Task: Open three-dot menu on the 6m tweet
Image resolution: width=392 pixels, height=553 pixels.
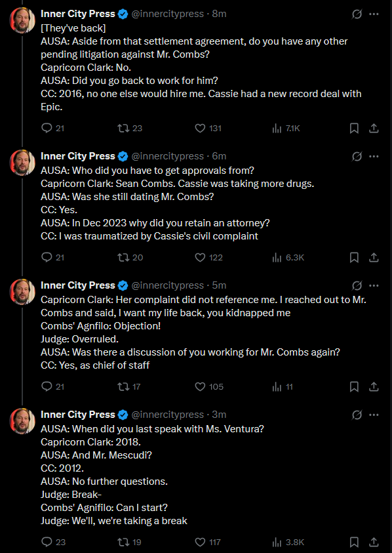Action: (x=374, y=156)
